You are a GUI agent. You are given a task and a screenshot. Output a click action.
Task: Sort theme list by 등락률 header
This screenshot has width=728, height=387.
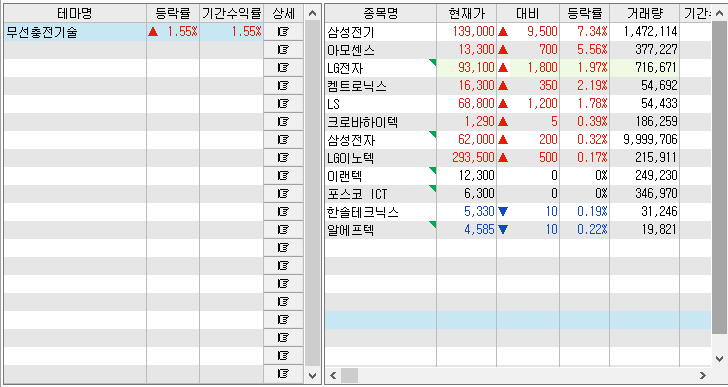[x=173, y=13]
